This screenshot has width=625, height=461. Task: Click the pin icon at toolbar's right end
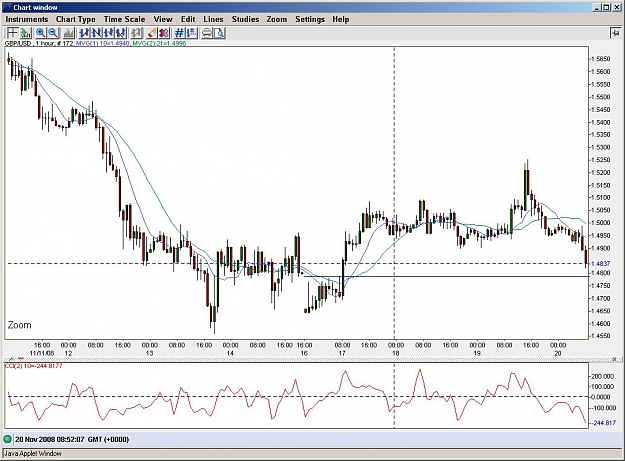coord(615,33)
